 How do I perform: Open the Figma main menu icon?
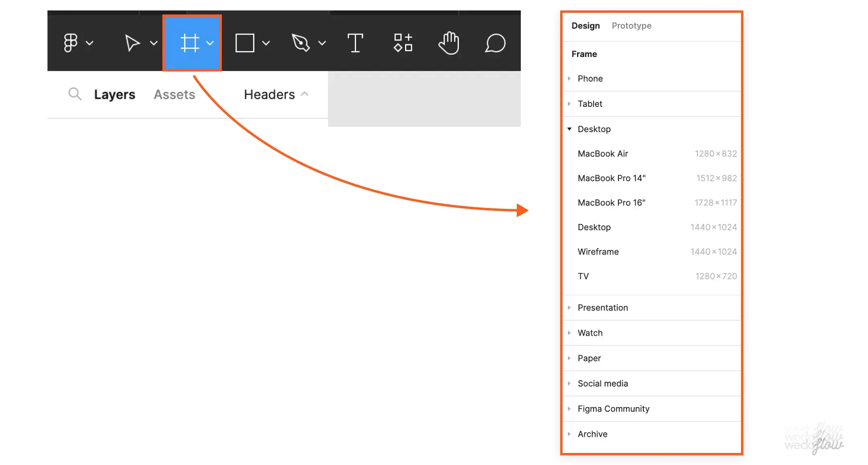[x=71, y=43]
